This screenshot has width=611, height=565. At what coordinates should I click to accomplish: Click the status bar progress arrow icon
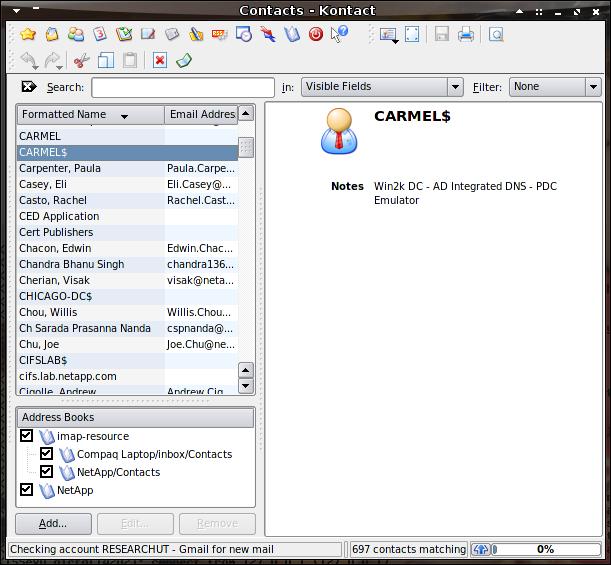(480, 549)
